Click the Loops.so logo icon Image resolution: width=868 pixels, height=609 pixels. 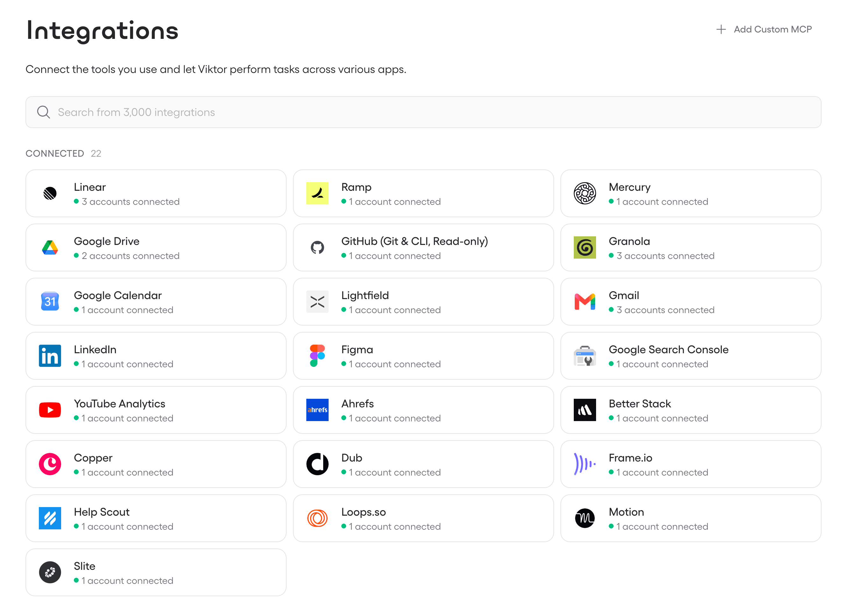pyautogui.click(x=317, y=518)
